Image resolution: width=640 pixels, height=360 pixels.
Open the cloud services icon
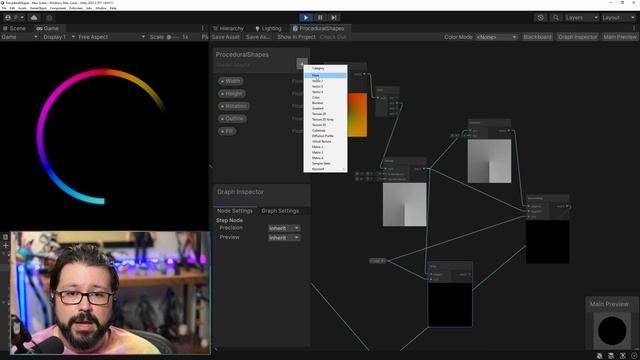[34, 18]
